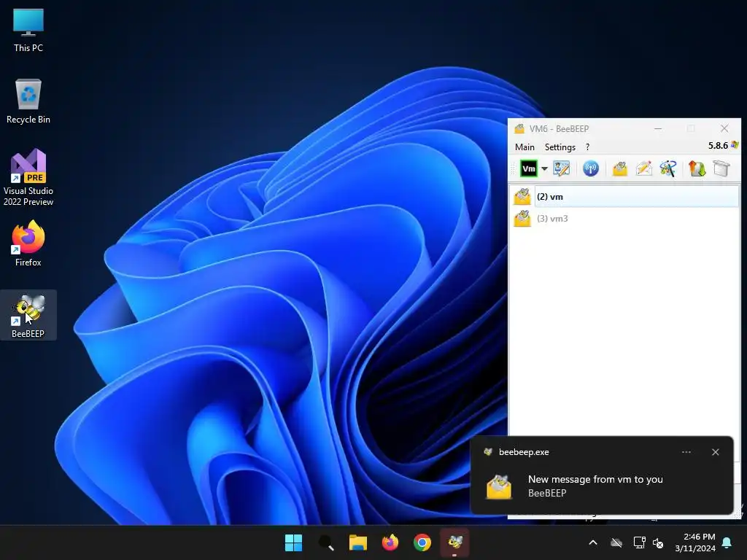Image resolution: width=747 pixels, height=560 pixels.
Task: Open File Explorer from the taskbar
Action: (x=357, y=542)
